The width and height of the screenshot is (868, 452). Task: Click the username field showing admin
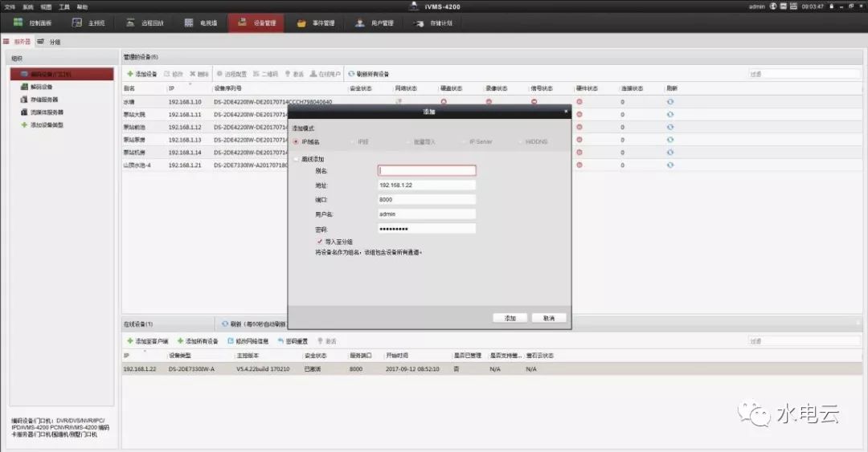(426, 214)
